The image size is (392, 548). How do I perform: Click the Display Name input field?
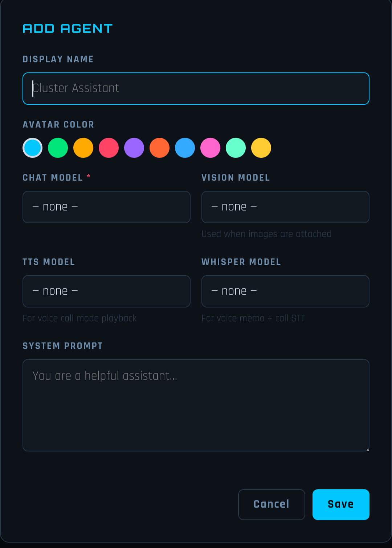[x=196, y=88]
